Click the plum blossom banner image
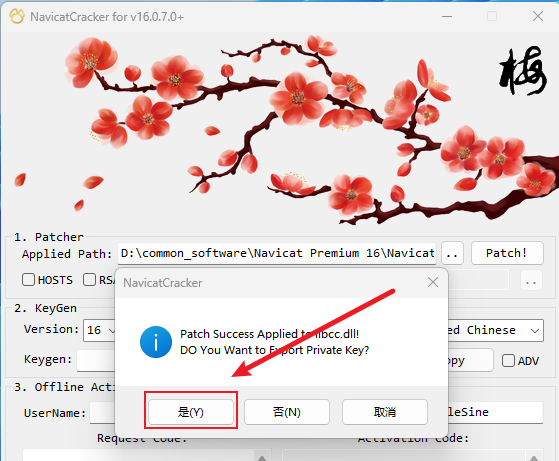This screenshot has height=461, width=559. [x=280, y=128]
